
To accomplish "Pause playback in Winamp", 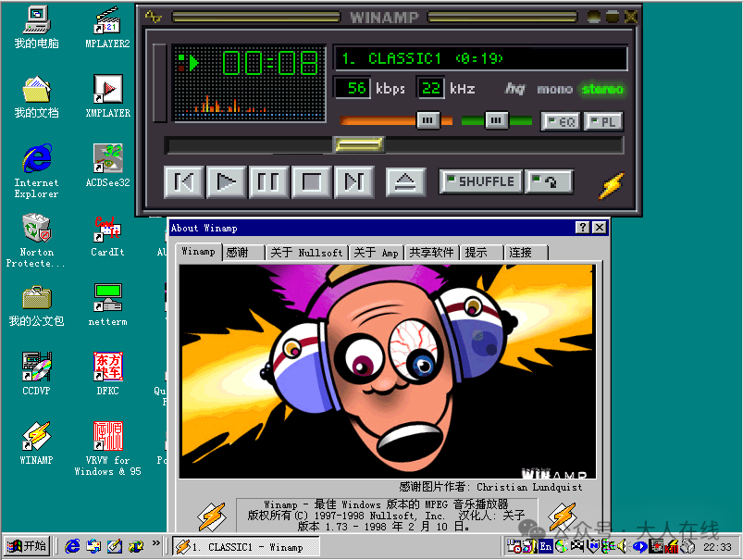I will tap(268, 181).
